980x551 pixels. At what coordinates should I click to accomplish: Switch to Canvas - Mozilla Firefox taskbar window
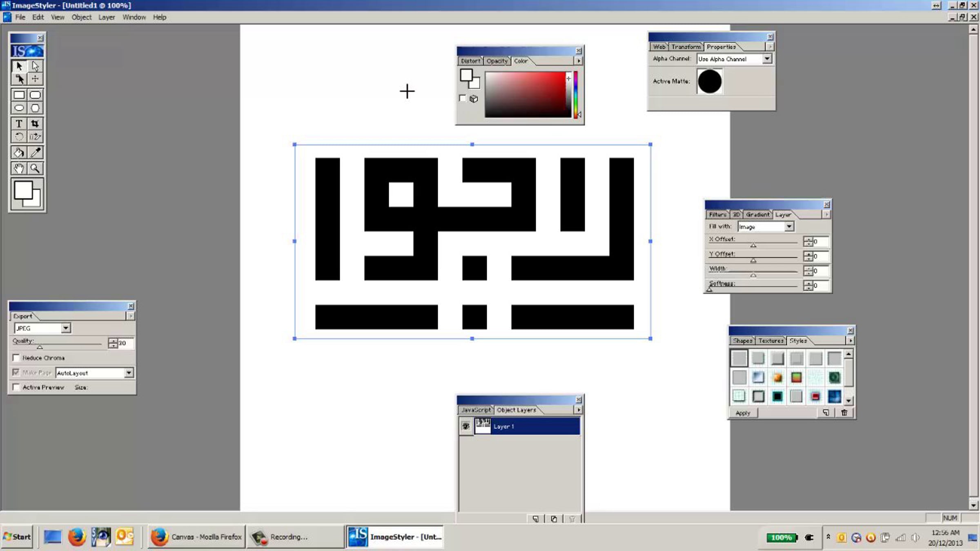(196, 537)
